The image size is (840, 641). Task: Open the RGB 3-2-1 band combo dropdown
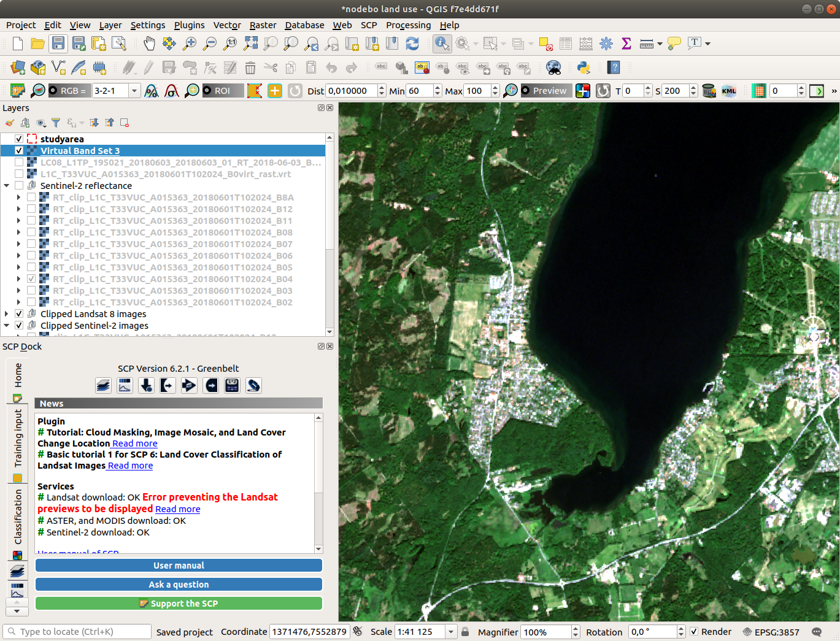tap(134, 91)
